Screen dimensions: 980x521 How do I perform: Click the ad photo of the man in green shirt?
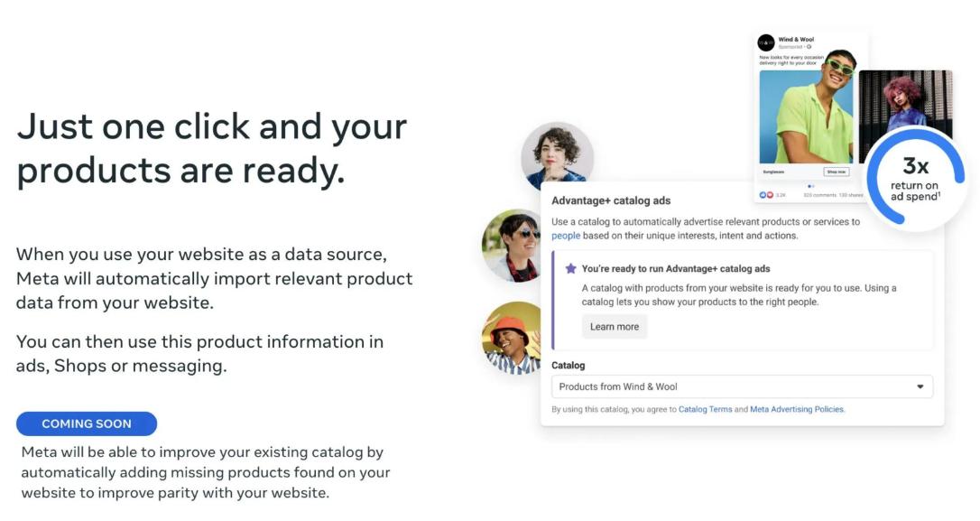pyautogui.click(x=806, y=116)
